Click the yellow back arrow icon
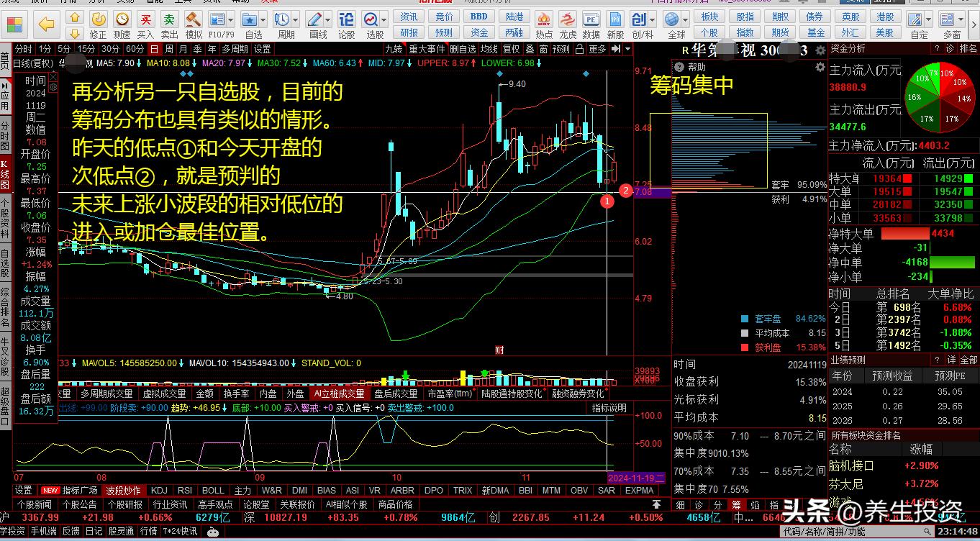Screen dimensions: 980x541 point(47,24)
